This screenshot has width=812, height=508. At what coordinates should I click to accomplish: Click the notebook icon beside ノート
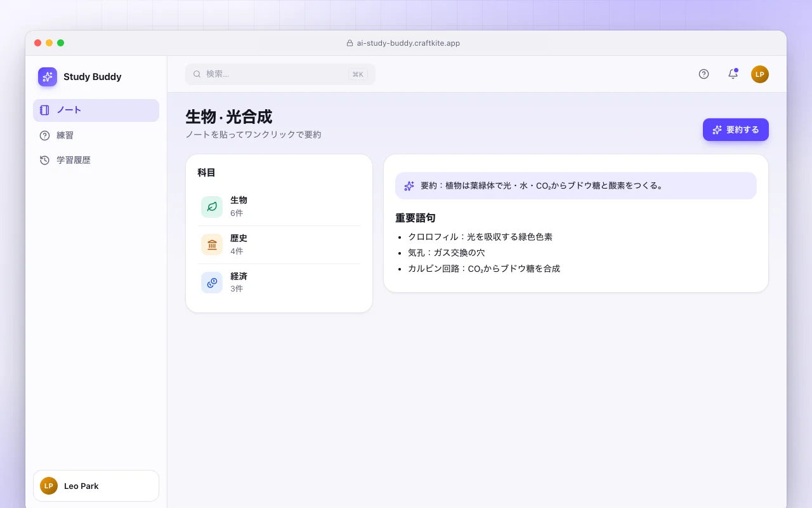pos(44,110)
